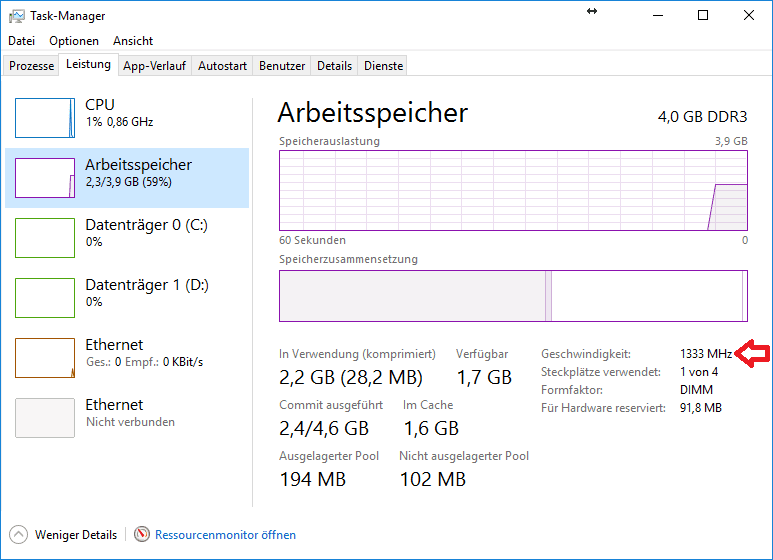Open the Ressourcenmonitor öffnen link
The width and height of the screenshot is (773, 560).
pyautogui.click(x=225, y=535)
